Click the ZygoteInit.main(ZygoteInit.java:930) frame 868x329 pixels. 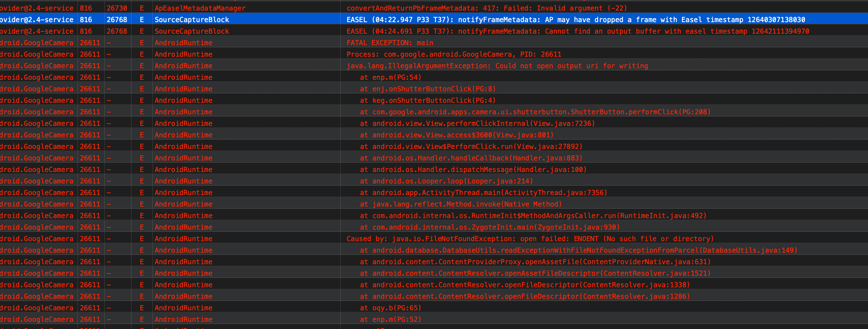[490, 227]
